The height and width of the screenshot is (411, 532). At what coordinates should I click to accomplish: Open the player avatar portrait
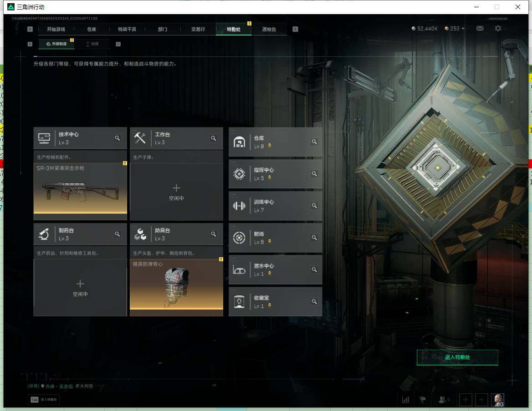tap(498, 400)
